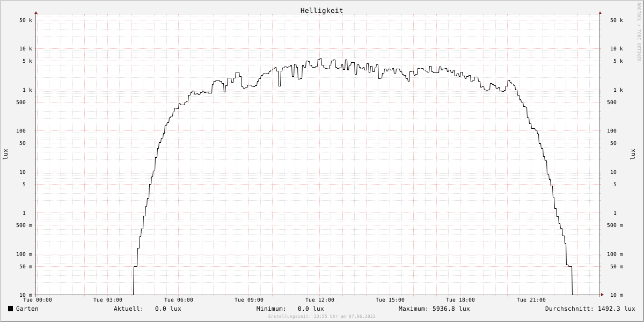This screenshot has width=644, height=322.
Task: Click the "Aktuell:" legend label
Action: click(128, 309)
